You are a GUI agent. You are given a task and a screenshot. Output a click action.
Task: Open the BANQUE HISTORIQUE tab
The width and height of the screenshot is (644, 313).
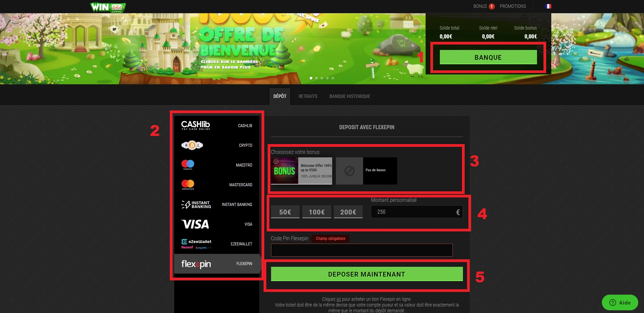[x=350, y=96]
